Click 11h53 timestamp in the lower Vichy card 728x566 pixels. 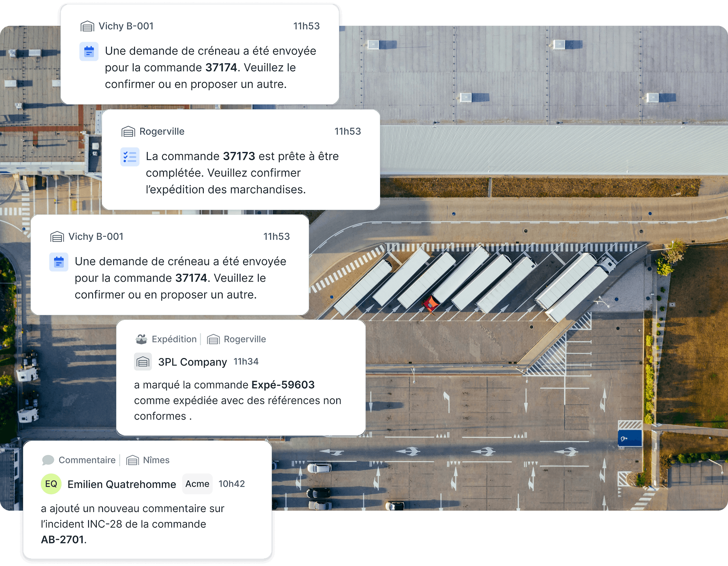(277, 236)
